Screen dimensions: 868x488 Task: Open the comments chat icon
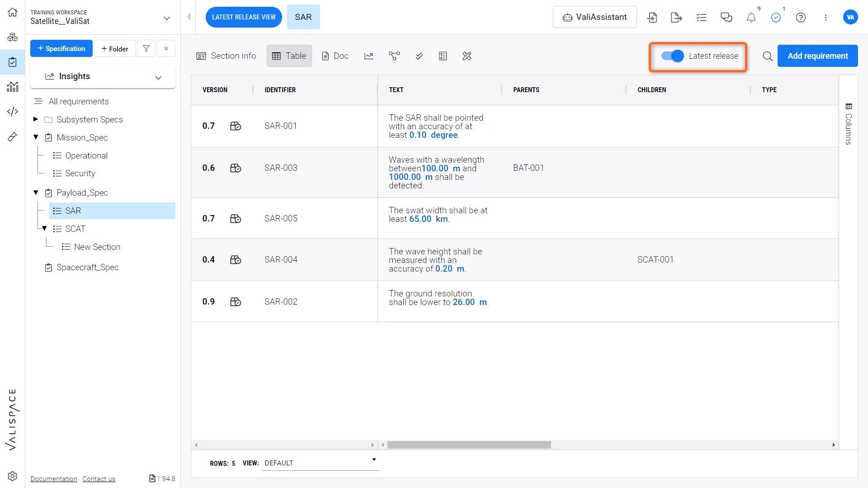(726, 18)
